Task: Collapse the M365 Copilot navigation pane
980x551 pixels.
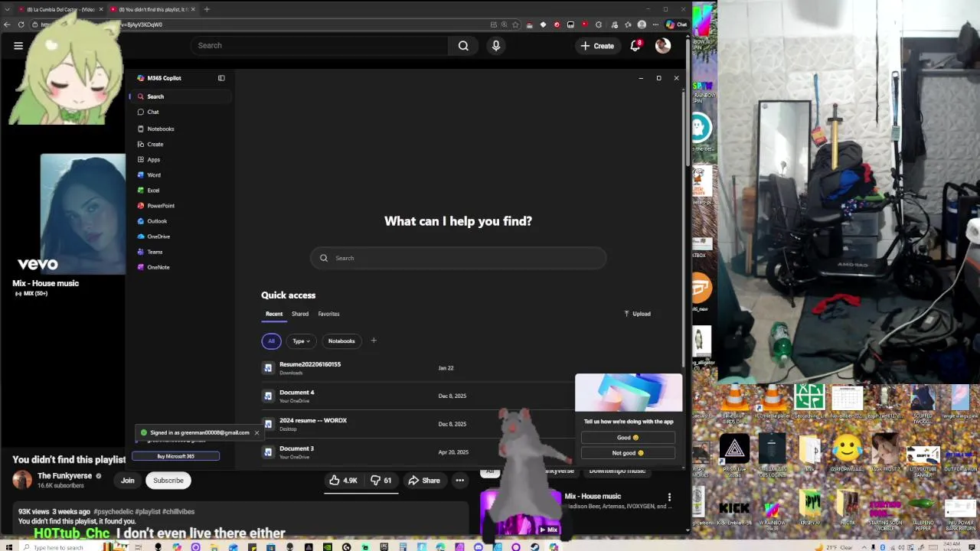Action: pyautogui.click(x=221, y=78)
